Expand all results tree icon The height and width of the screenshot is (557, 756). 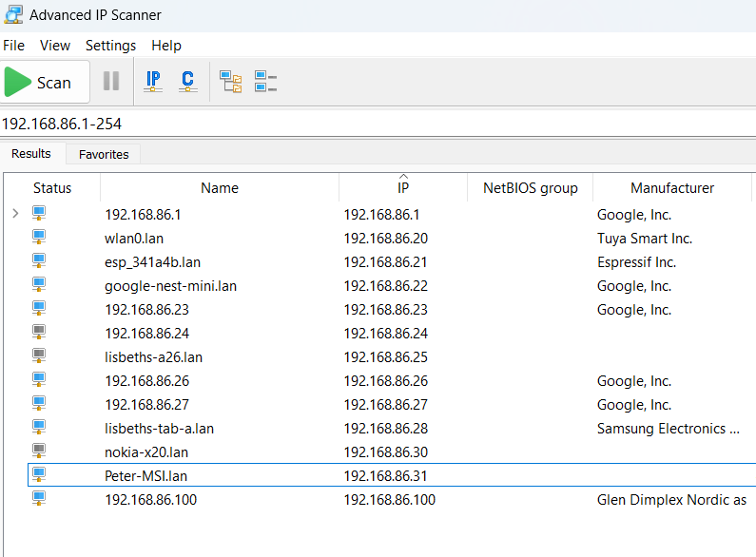231,82
